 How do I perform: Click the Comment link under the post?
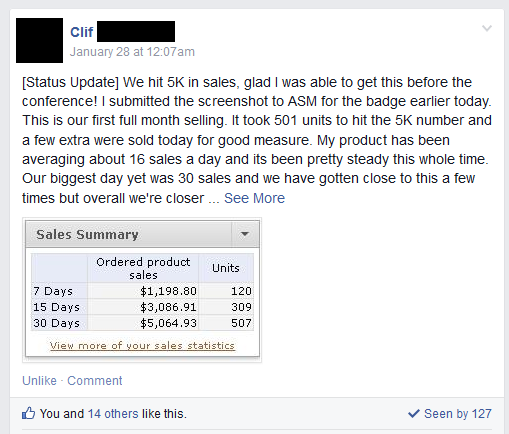(95, 381)
